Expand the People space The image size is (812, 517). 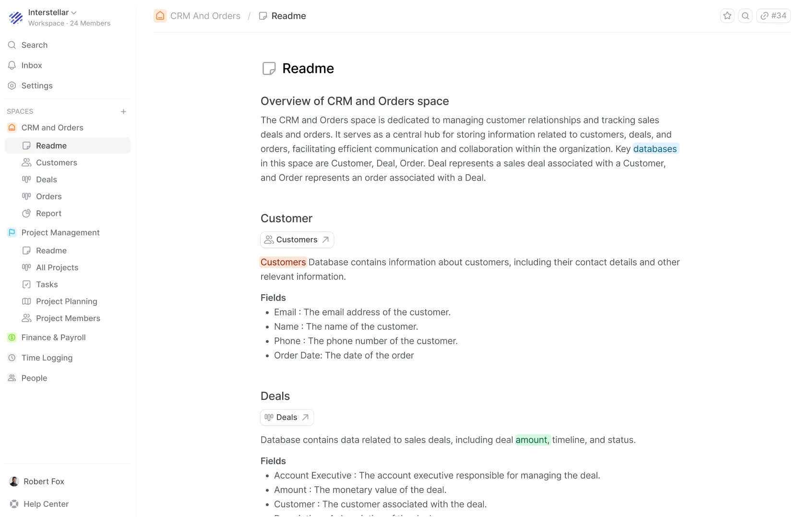pyautogui.click(x=34, y=378)
